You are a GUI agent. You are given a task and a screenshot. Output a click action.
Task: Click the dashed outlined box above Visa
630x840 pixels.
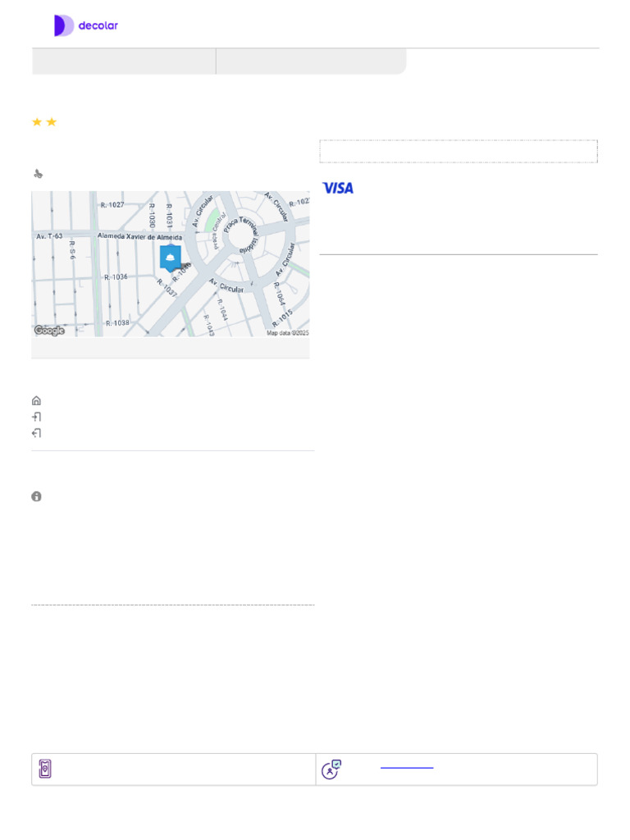(x=459, y=151)
